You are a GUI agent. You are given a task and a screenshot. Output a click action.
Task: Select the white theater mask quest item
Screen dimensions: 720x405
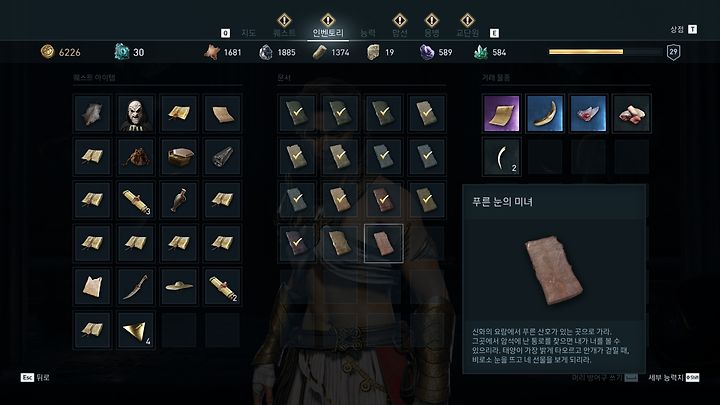click(x=136, y=113)
